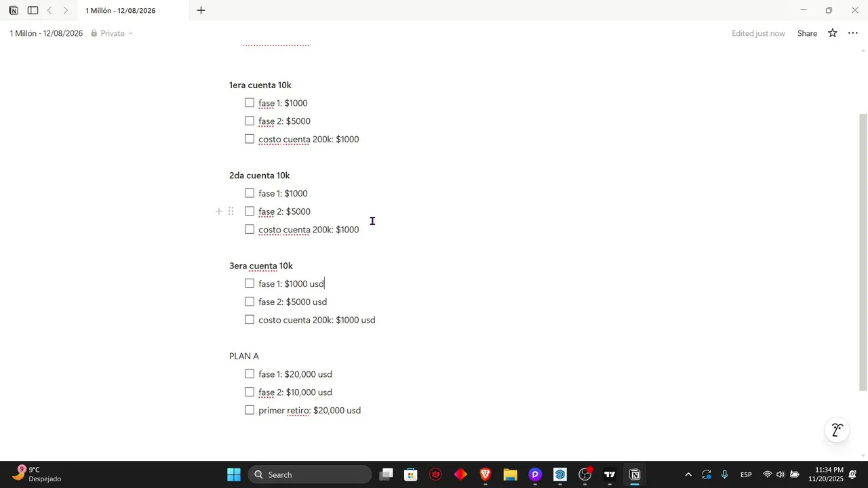Open the Private sharing dropdown

112,33
